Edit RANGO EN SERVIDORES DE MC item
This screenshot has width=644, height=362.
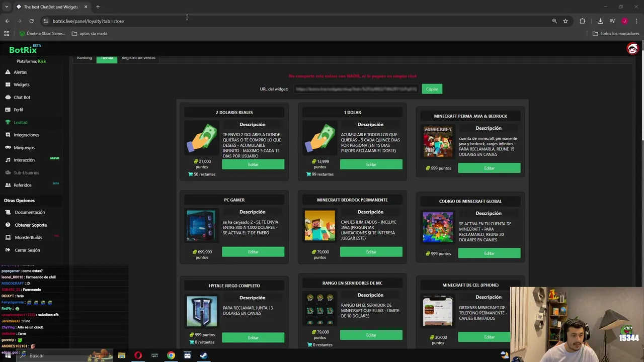[371, 335]
